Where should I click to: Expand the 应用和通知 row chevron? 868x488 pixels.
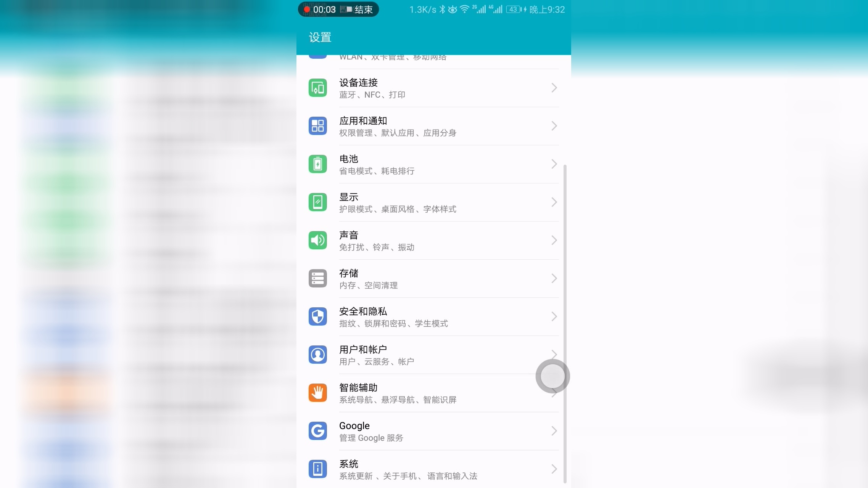(554, 126)
